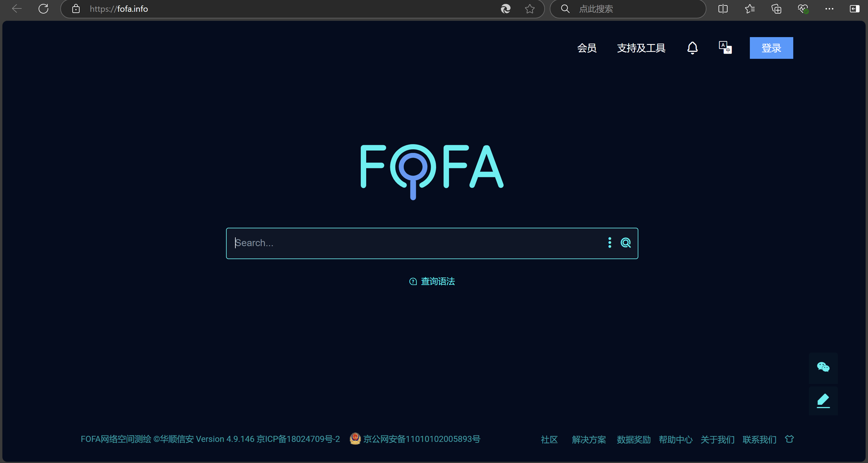
Task: Add page to favorites with star icon
Action: tap(530, 9)
